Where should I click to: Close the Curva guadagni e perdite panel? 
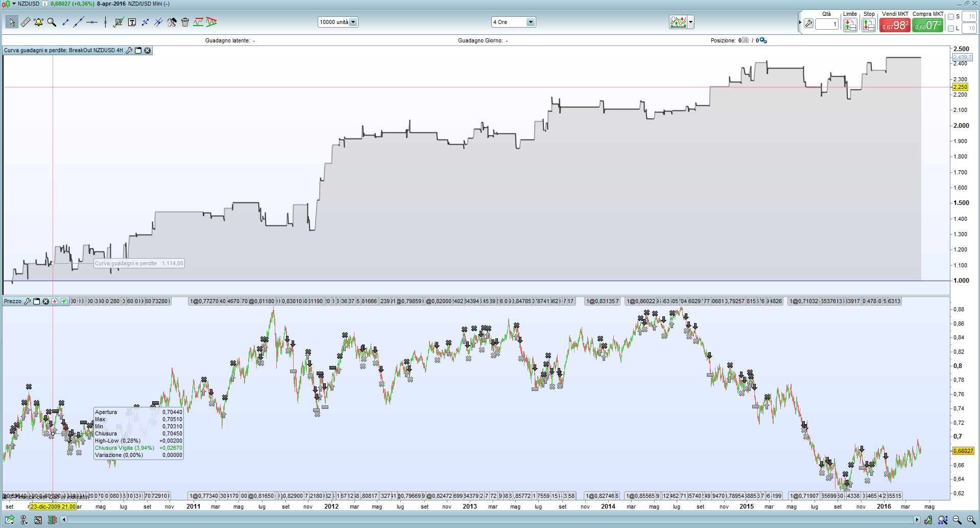pos(148,50)
